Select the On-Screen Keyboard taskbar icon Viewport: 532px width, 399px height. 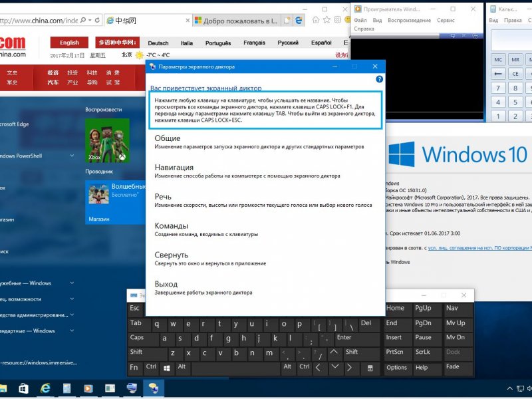tap(132, 388)
